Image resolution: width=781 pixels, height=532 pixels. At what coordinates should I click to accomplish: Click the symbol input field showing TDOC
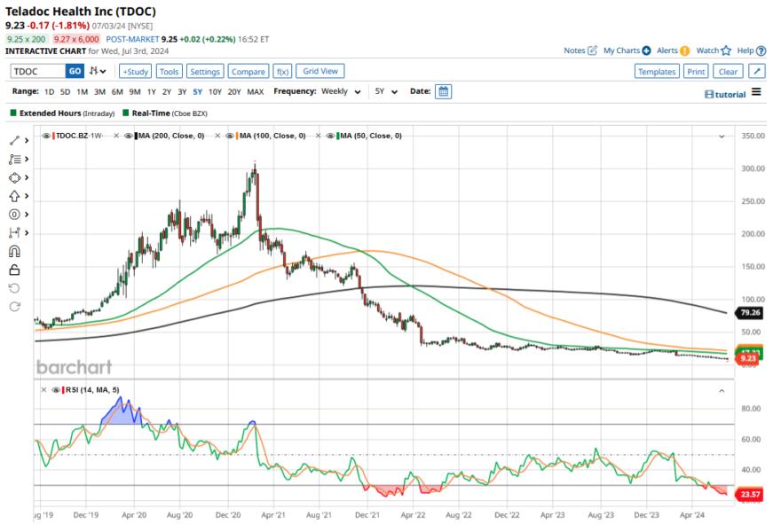pyautogui.click(x=38, y=71)
